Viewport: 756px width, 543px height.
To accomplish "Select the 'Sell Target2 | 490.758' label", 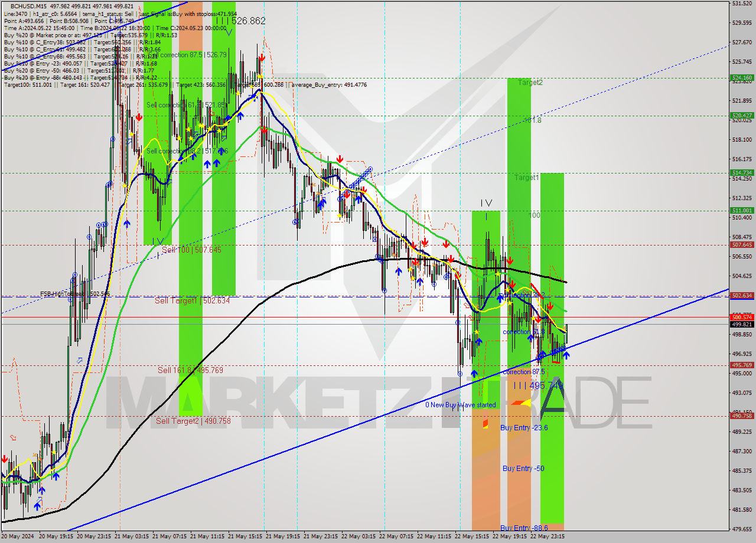I will tap(193, 421).
